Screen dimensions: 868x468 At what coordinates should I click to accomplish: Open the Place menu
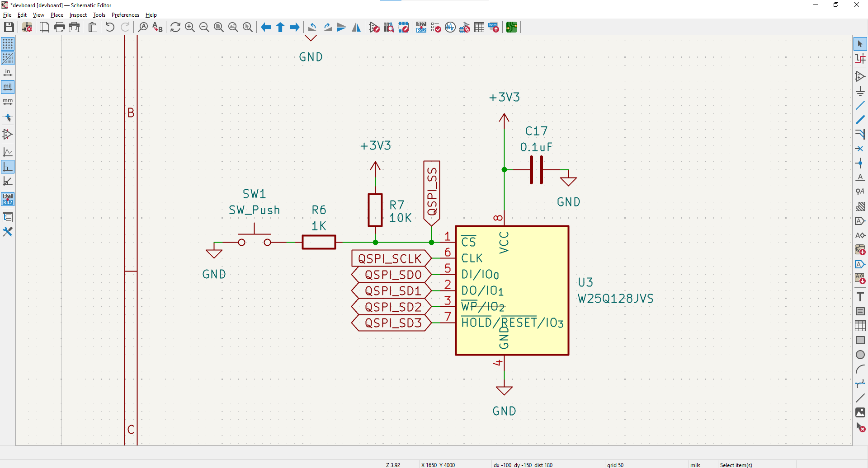tap(57, 15)
